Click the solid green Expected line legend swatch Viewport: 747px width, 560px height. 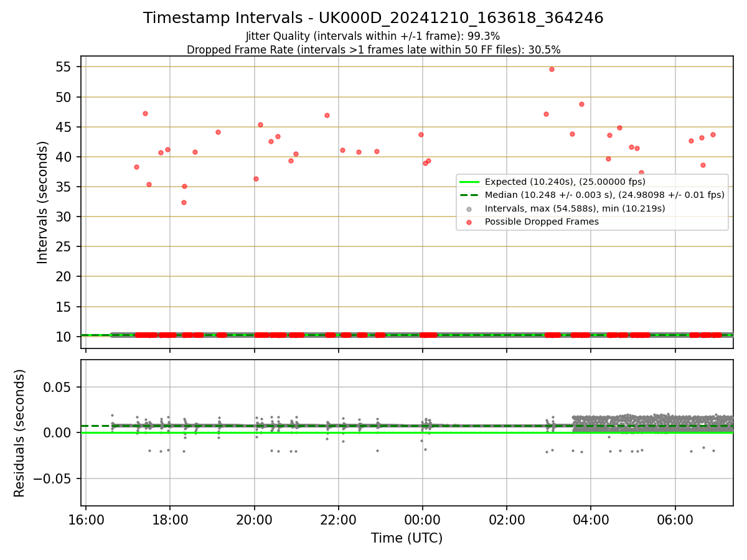(x=469, y=182)
